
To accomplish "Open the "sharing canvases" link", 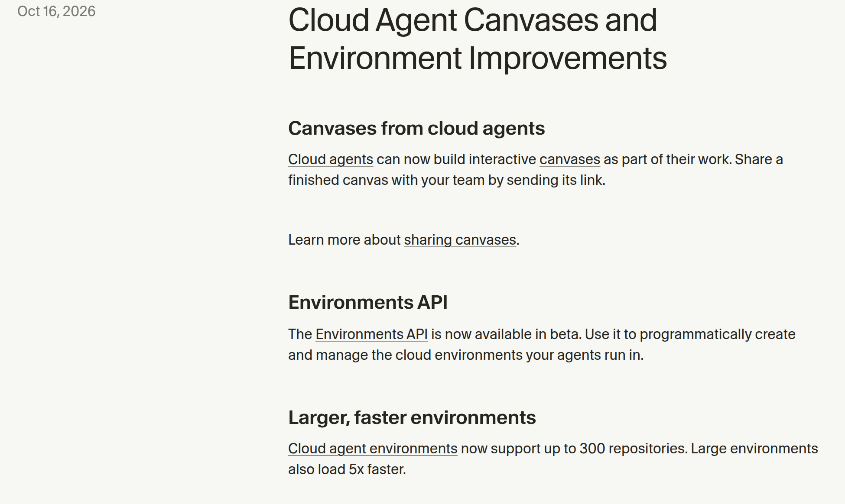I will [x=460, y=240].
